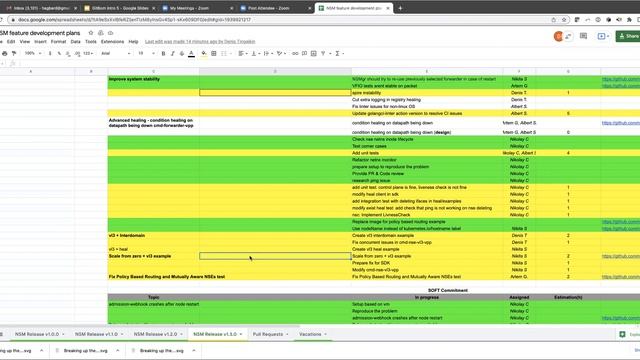Click the Insert link icon
The width and height of the screenshot is (640, 360).
point(295,53)
